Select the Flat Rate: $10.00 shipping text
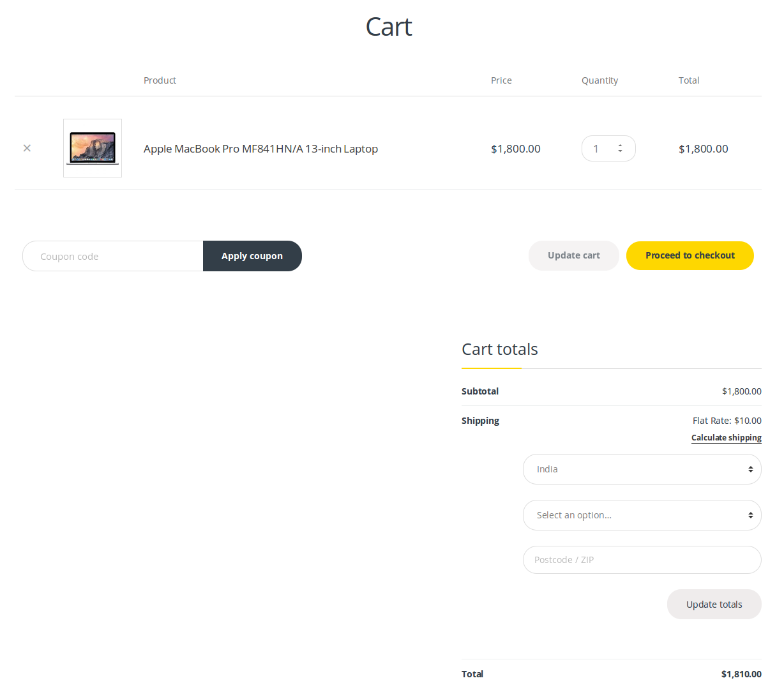784x699 pixels. click(x=727, y=421)
